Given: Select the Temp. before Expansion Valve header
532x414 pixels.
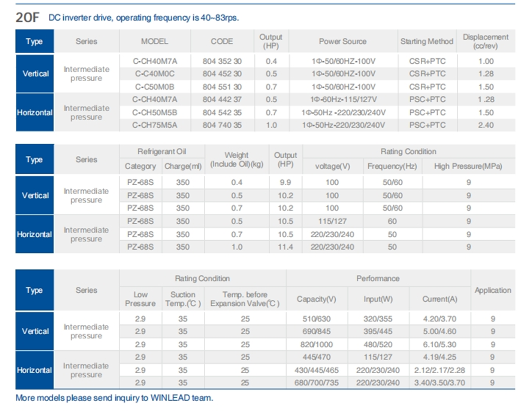Looking at the screenshot, I should tap(245, 299).
